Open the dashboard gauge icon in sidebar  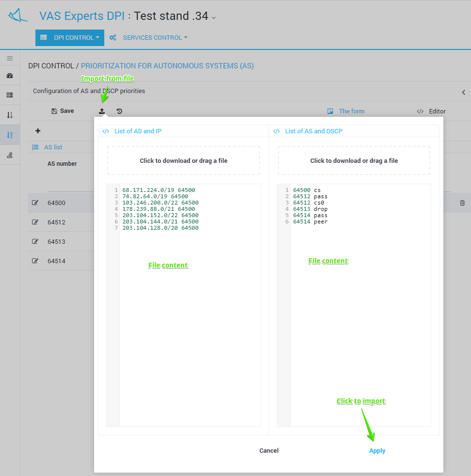click(10, 76)
